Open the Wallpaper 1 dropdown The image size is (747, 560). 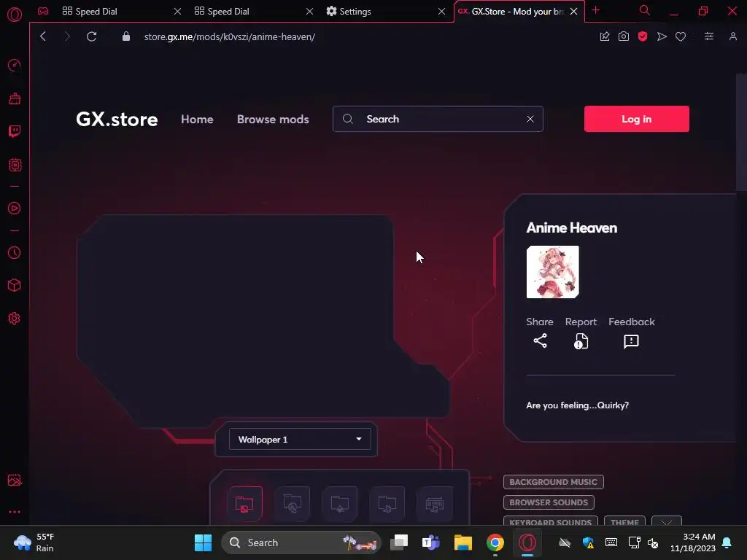pyautogui.click(x=300, y=439)
